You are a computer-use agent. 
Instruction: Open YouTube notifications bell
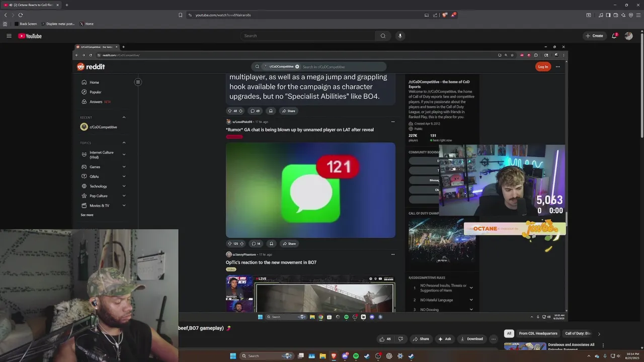614,36
